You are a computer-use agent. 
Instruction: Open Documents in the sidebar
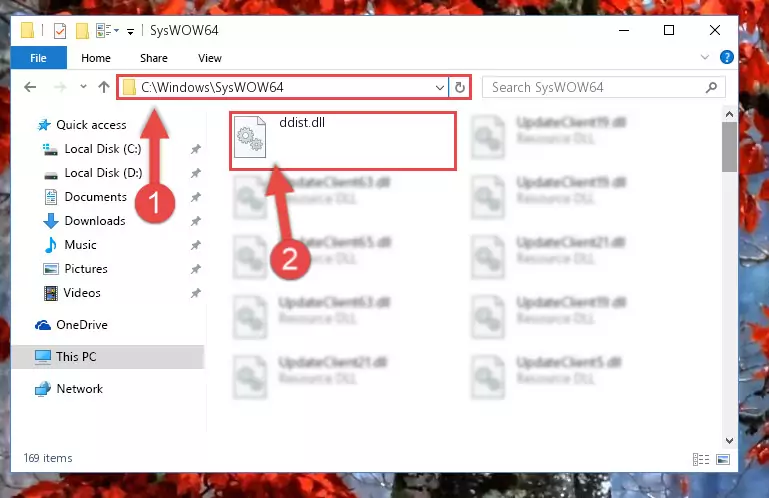click(96, 197)
